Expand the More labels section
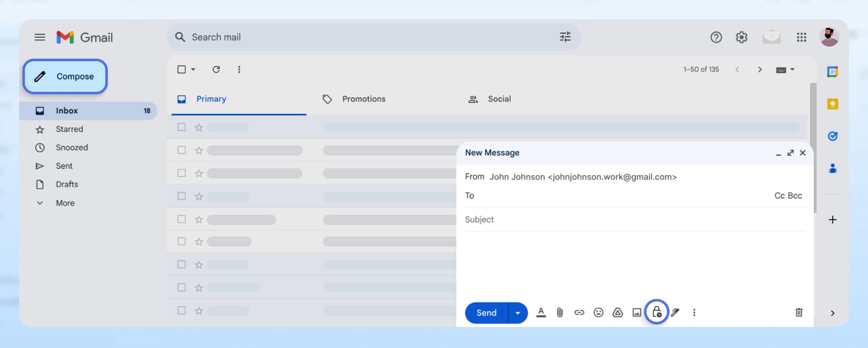Viewport: 868px width, 348px height. coord(65,203)
